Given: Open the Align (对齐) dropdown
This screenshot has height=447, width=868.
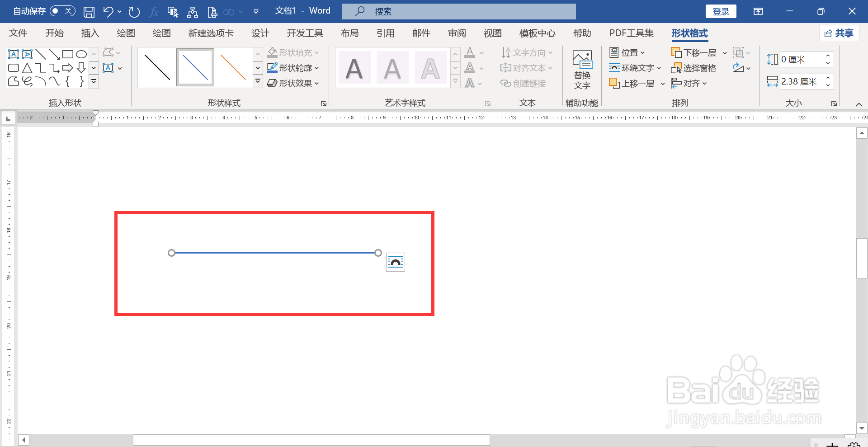Looking at the screenshot, I should 689,83.
